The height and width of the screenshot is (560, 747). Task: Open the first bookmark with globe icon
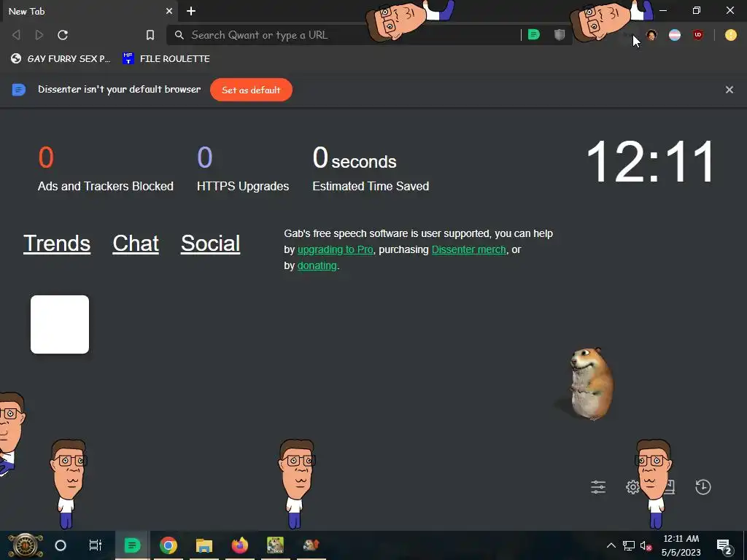61,58
